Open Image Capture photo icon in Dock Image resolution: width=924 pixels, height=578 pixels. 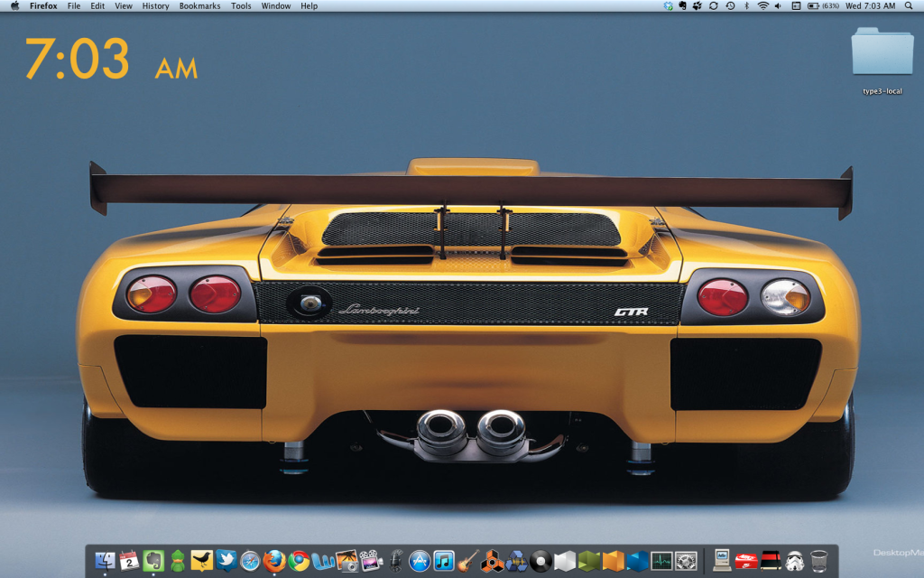[x=347, y=561]
